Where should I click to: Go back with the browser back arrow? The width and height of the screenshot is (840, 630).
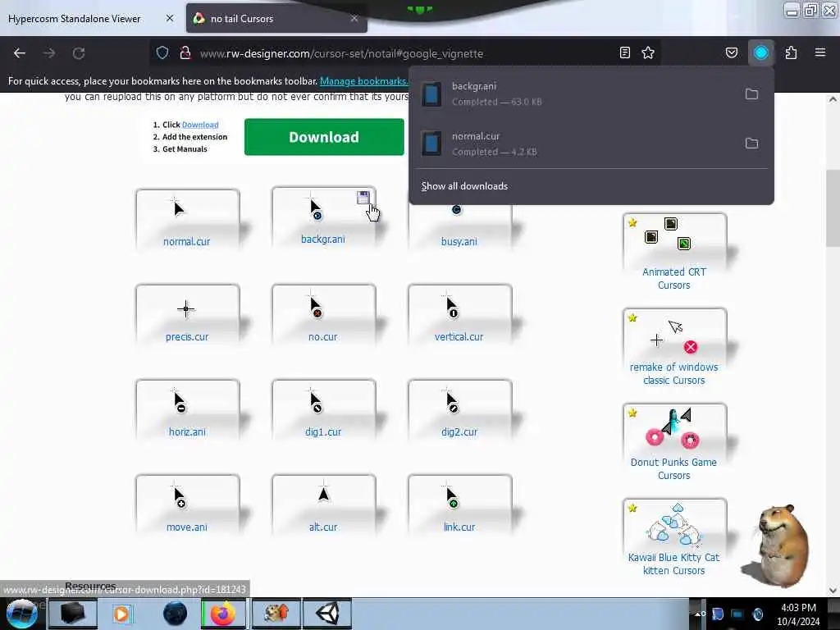20,53
